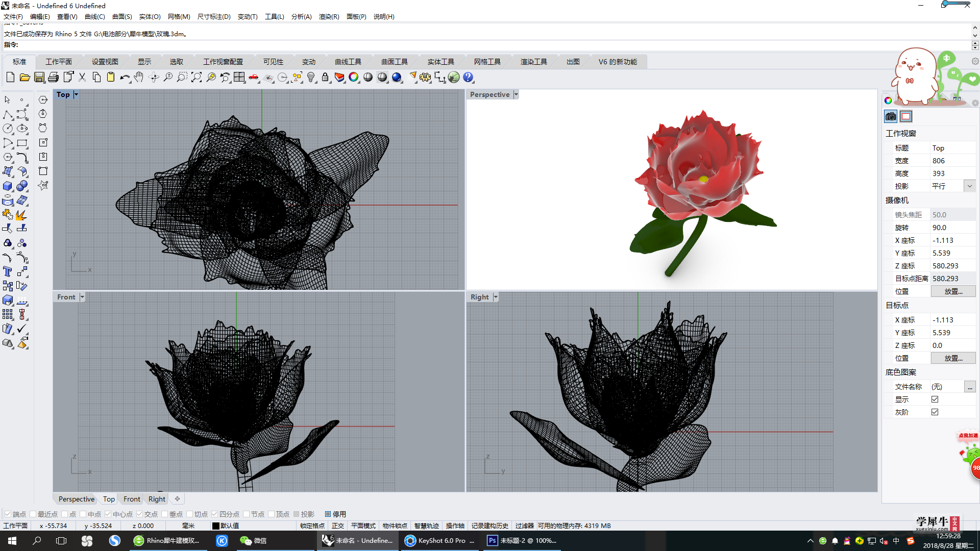The width and height of the screenshot is (980, 551).
Task: Toggle the 四分点 osnap checkbox
Action: (x=214, y=514)
